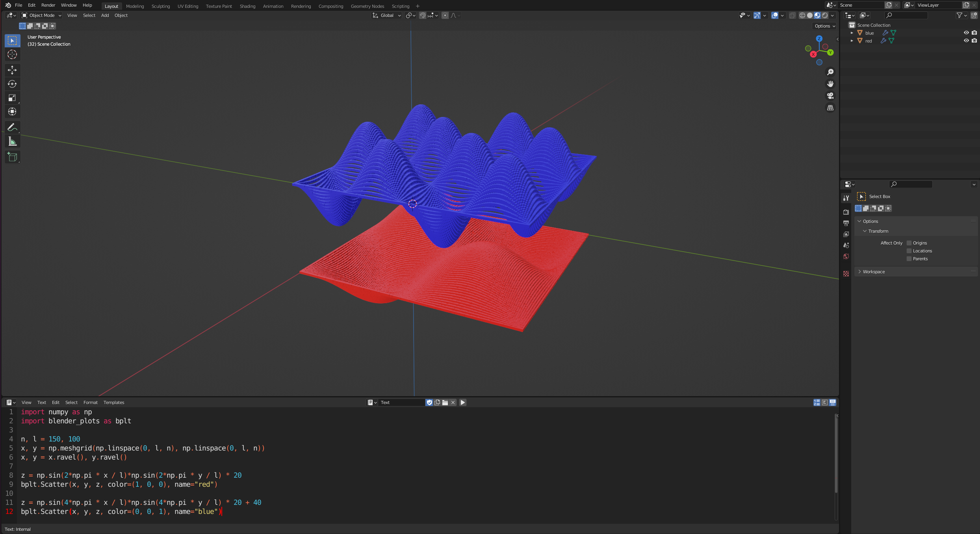
Task: Click the Z axis in navigation gizmo
Action: (x=819, y=39)
